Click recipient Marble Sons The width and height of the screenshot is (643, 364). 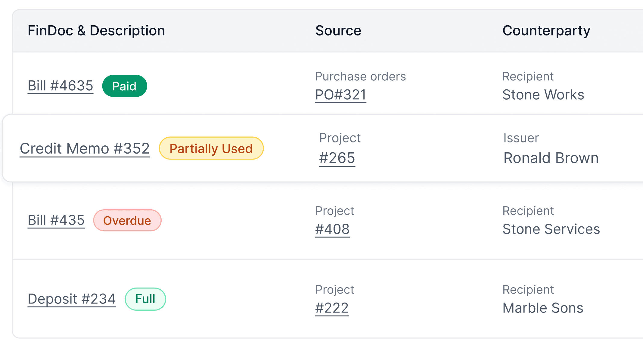(x=542, y=308)
